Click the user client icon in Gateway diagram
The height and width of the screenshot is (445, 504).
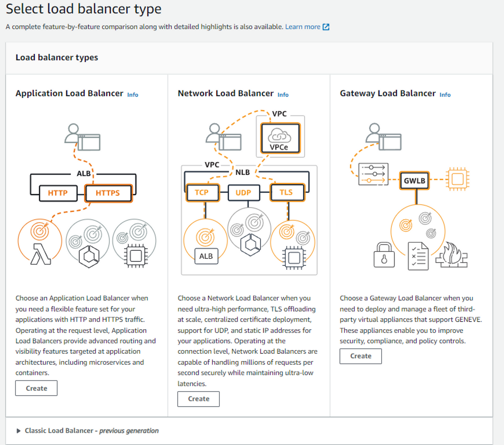tap(384, 137)
